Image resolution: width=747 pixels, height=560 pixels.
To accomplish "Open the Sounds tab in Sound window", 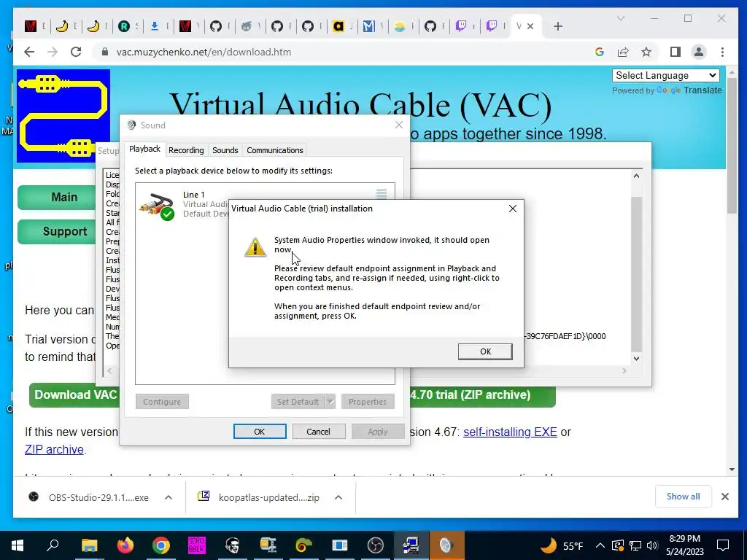I will [x=225, y=150].
